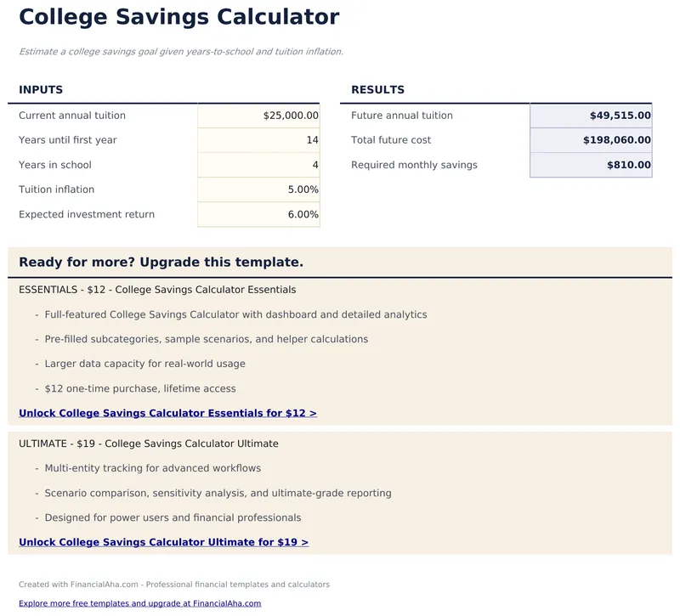Select the Multi-entity tracking feature line
This screenshot has width=680, height=616.
(x=152, y=468)
